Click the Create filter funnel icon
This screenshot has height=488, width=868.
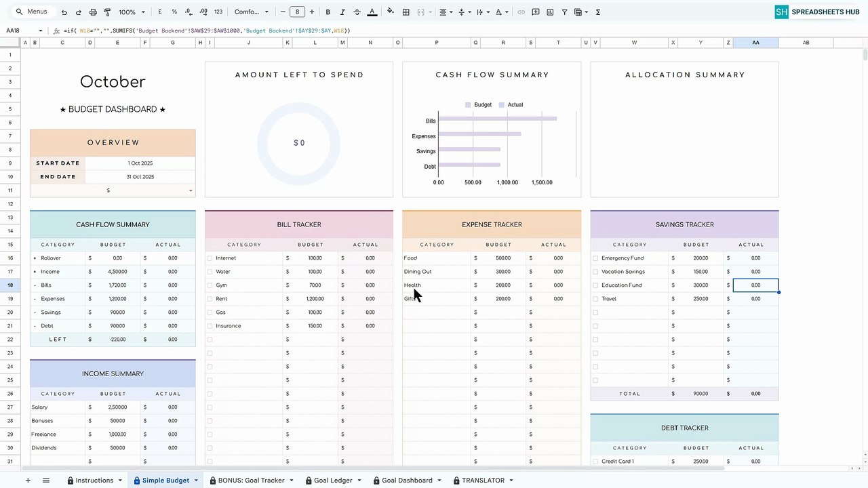(x=564, y=12)
